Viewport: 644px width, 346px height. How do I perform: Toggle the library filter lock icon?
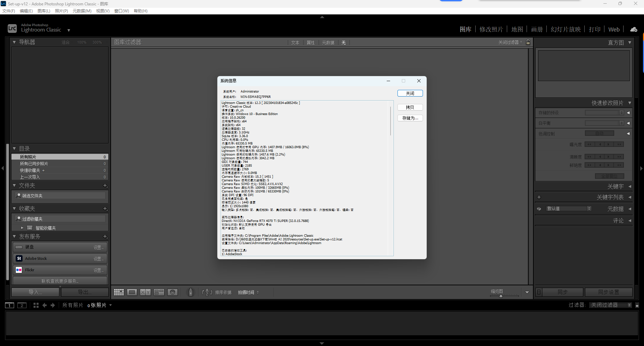pyautogui.click(x=528, y=42)
